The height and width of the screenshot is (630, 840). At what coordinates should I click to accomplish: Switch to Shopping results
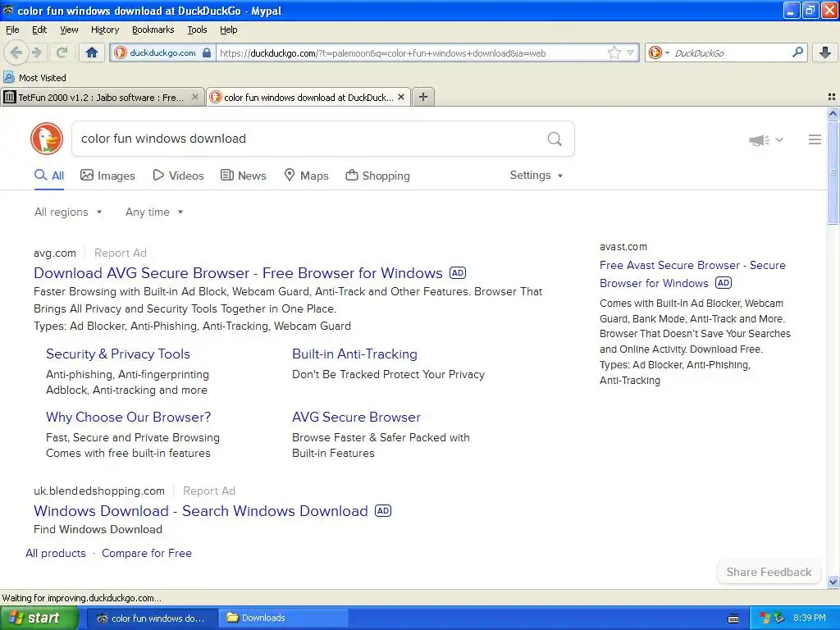377,176
